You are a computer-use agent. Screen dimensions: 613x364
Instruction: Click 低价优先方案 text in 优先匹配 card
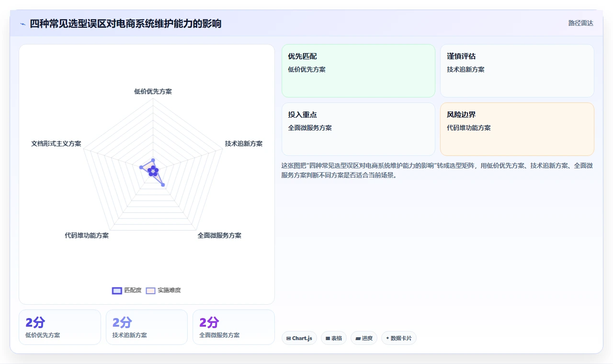pos(306,69)
